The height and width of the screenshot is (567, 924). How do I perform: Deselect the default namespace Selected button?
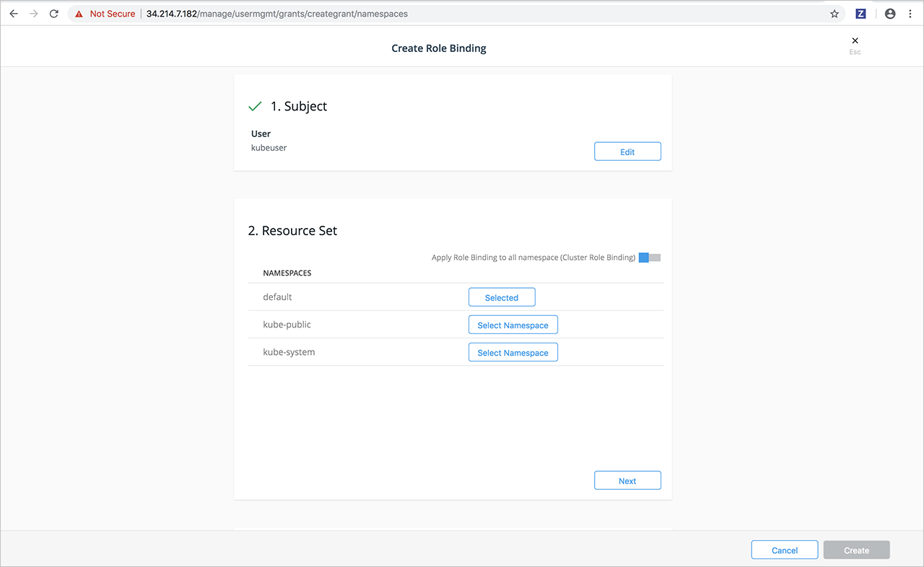(x=502, y=297)
